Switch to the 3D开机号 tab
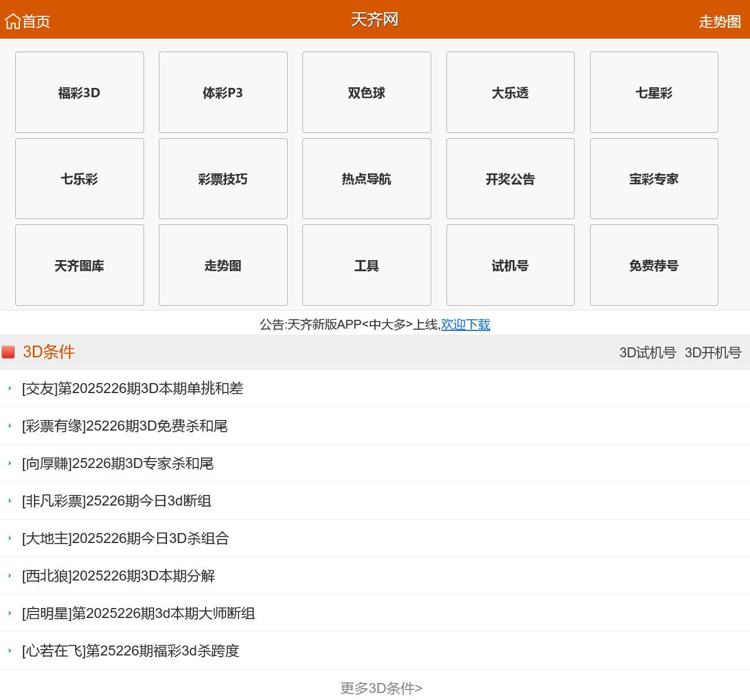The width and height of the screenshot is (750, 700). pyautogui.click(x=713, y=353)
